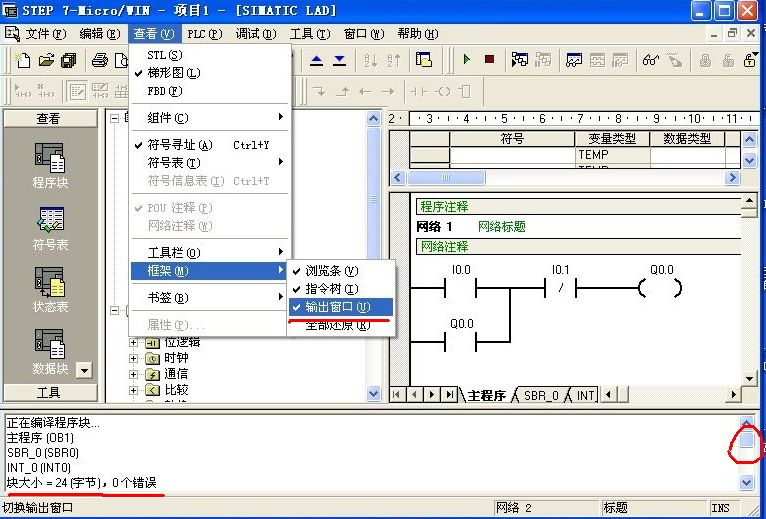766x519 pixels.
Task: Open the 符号表 (T) submenu in View menu
Action: click(x=210, y=163)
